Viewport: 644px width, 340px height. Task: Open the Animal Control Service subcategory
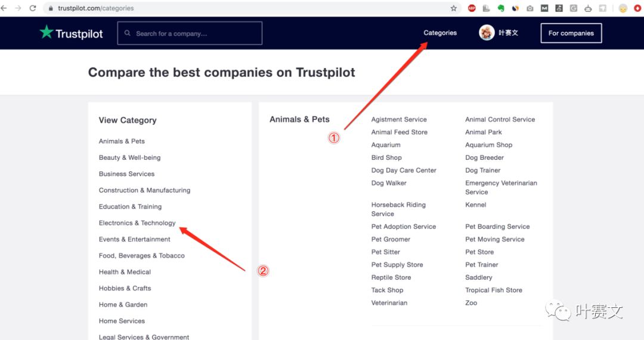coord(500,119)
